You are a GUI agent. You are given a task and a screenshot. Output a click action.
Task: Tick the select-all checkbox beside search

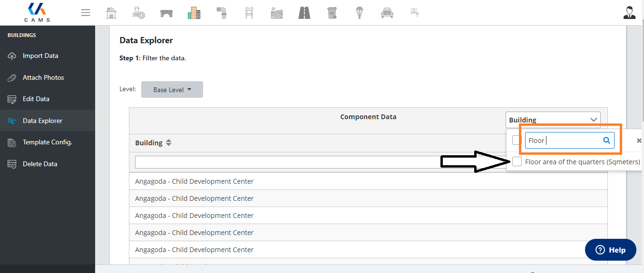517,140
